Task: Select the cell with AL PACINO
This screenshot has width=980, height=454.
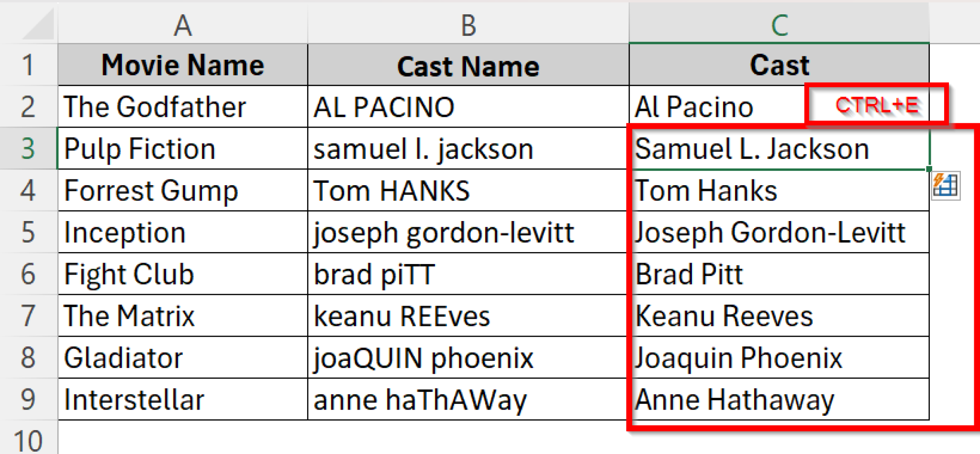Action: click(x=468, y=107)
